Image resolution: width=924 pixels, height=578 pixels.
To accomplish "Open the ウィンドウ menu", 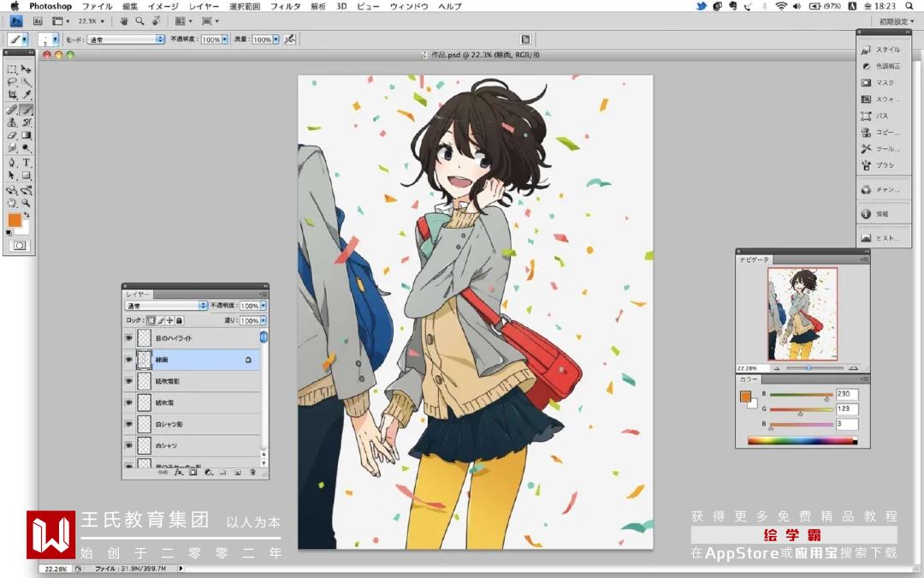I will tap(409, 6).
